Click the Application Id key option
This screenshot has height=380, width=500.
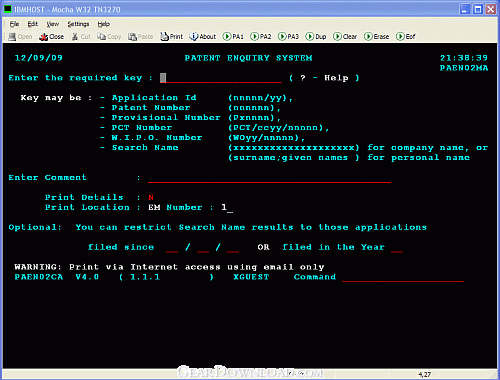[154, 98]
